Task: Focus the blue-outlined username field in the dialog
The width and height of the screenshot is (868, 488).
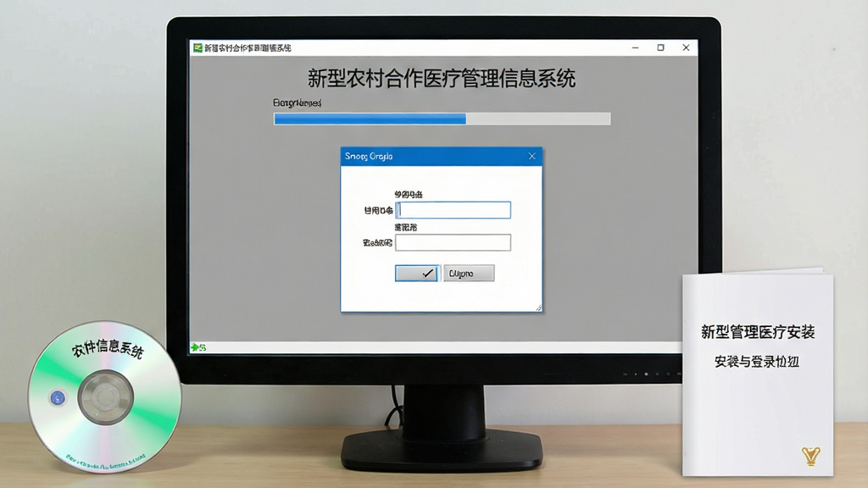Action: 453,210
